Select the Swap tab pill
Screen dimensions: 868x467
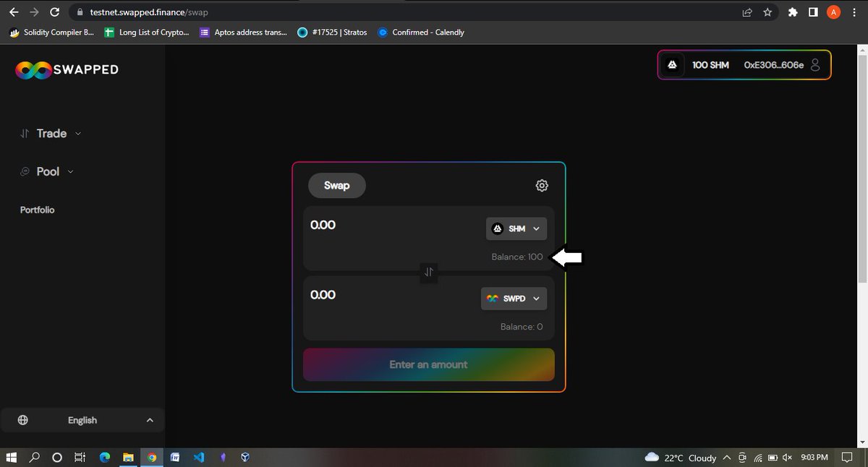click(x=337, y=186)
